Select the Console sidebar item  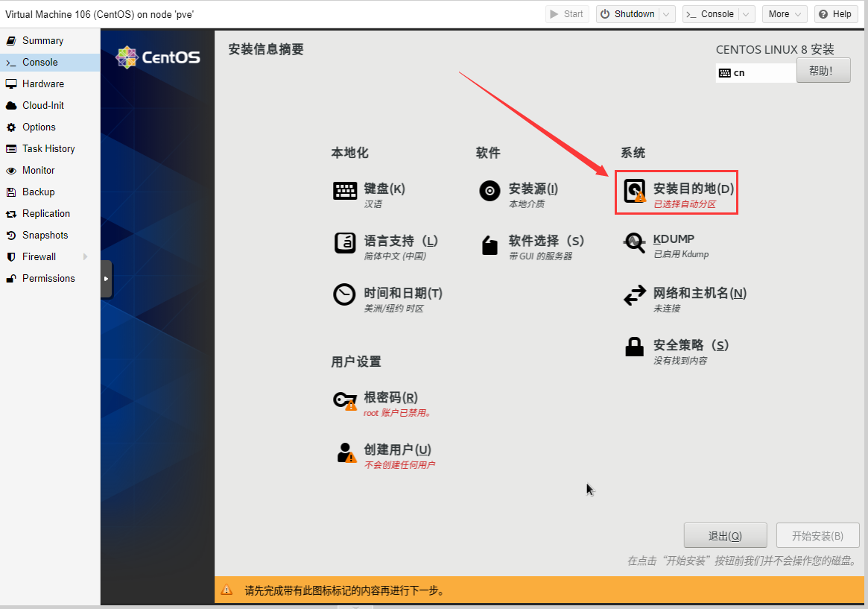pyautogui.click(x=50, y=62)
